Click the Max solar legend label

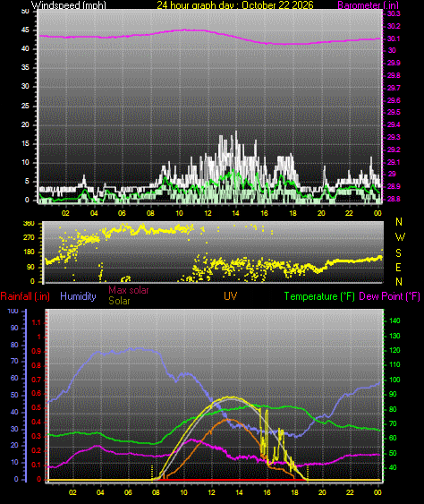click(x=129, y=290)
